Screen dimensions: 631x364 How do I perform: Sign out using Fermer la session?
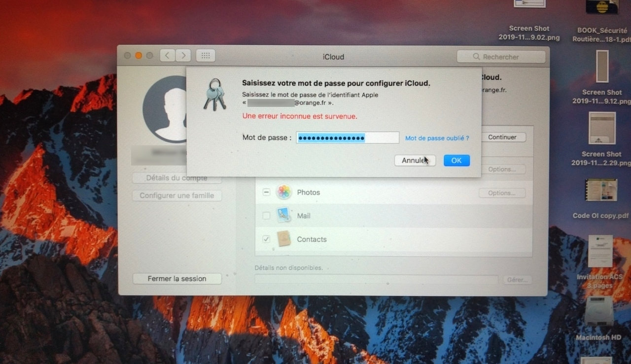click(x=177, y=279)
